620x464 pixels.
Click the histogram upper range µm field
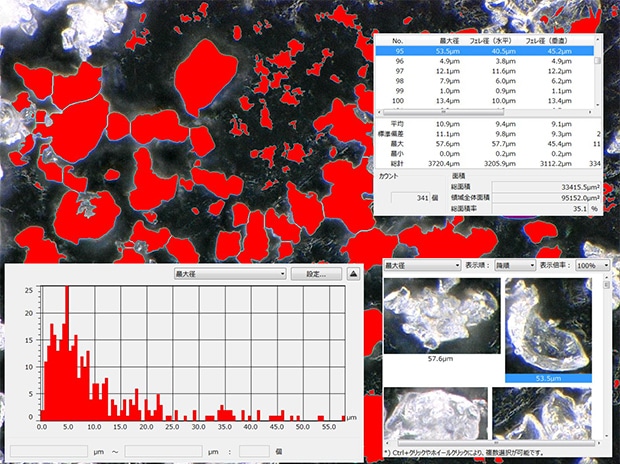[x=163, y=451]
